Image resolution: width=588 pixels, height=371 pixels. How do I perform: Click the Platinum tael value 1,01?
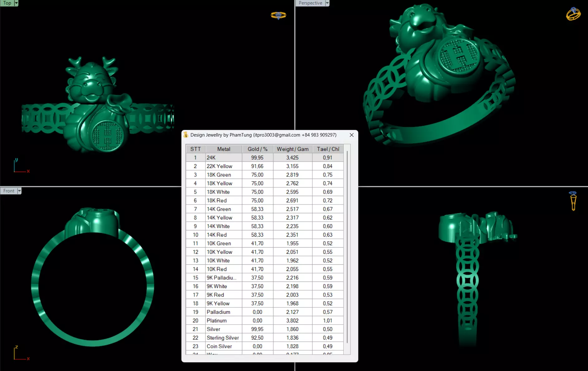(x=328, y=320)
